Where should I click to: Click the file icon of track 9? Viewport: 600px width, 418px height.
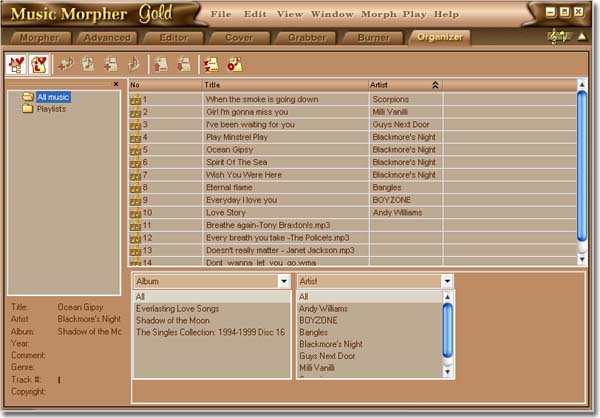click(x=135, y=201)
